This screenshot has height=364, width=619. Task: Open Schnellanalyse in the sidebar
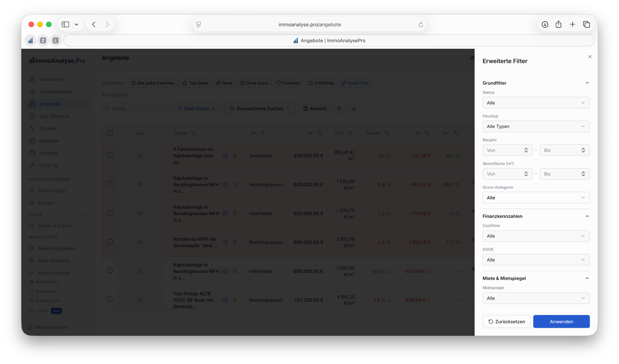57,92
